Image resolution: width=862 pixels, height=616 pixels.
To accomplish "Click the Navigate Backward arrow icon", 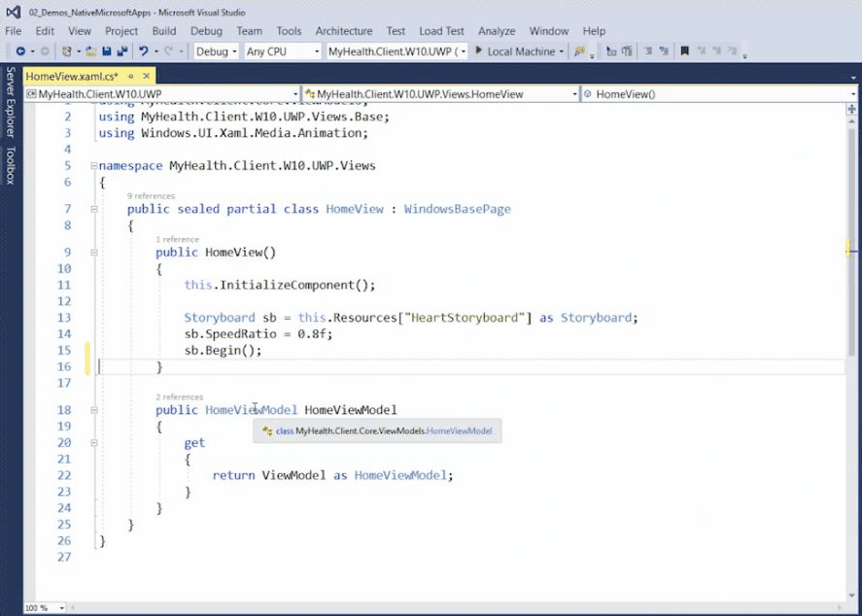I will [20, 51].
